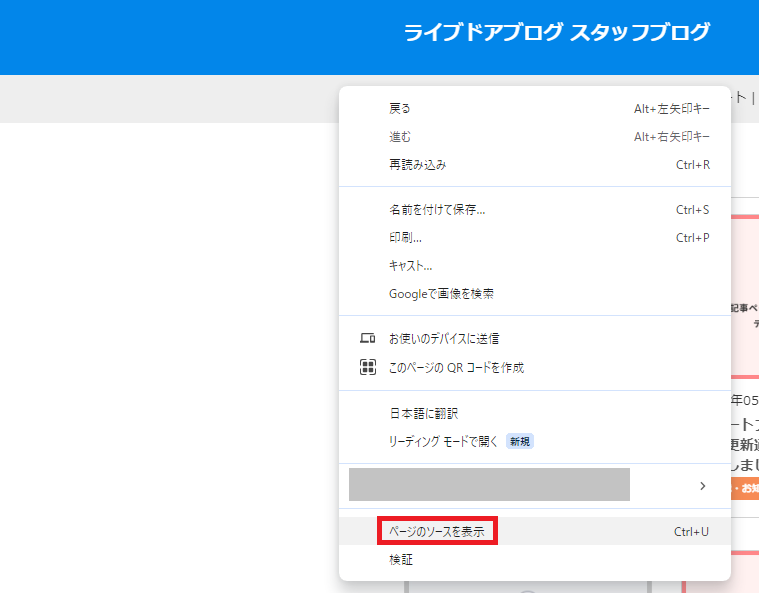Screen dimensions: 759x593
Task: Choose 再読み込み menu entry
Action: 534,165
